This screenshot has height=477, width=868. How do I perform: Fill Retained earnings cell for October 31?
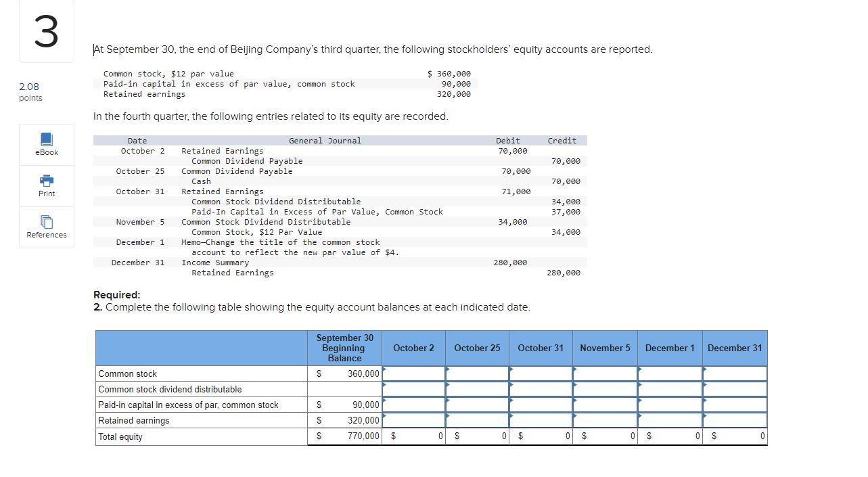point(541,420)
